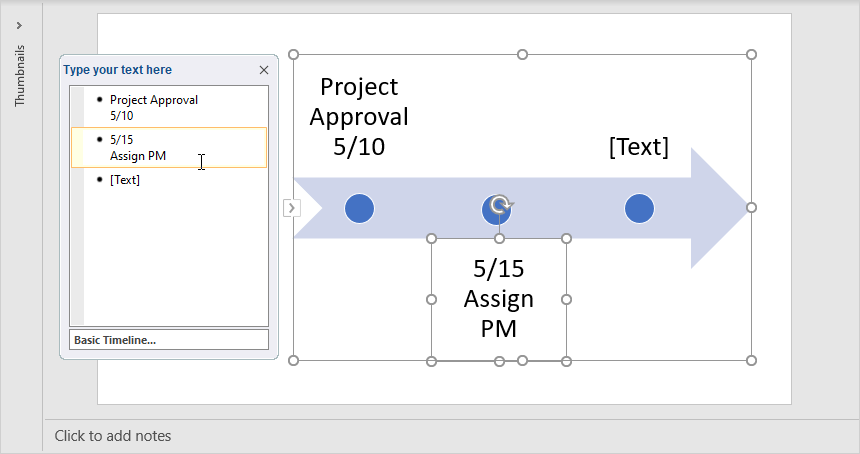860x454 pixels.
Task: Collapse text pane using SmartArt side arrow
Action: click(291, 208)
